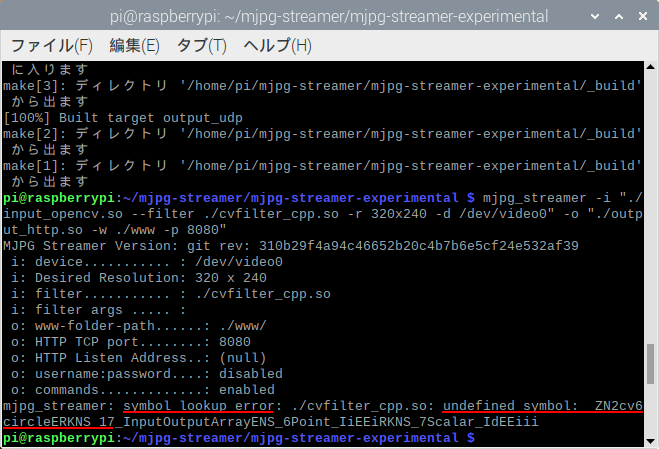Click the 'undefined symbol:' text
This screenshot has height=449, width=659.
coord(511,406)
